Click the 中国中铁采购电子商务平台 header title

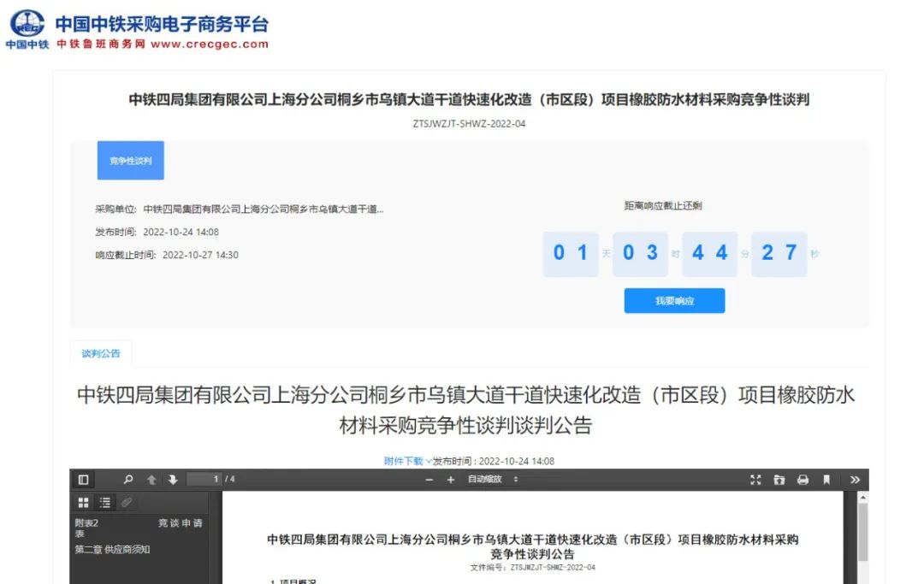(x=162, y=24)
